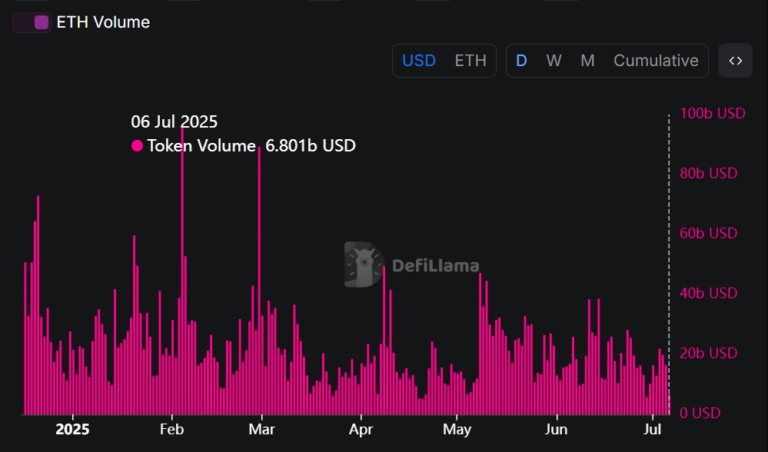This screenshot has width=768, height=452.
Task: Click the 100b USD axis label
Action: pos(712,113)
